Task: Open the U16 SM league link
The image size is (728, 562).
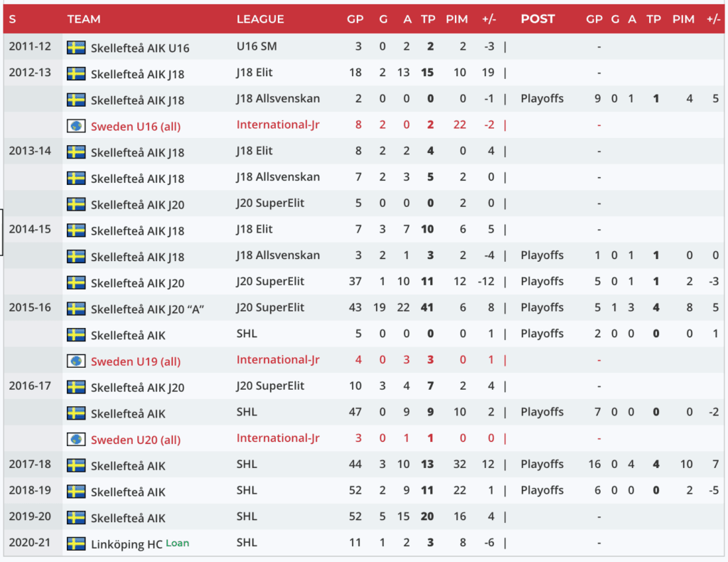Action: (x=257, y=48)
